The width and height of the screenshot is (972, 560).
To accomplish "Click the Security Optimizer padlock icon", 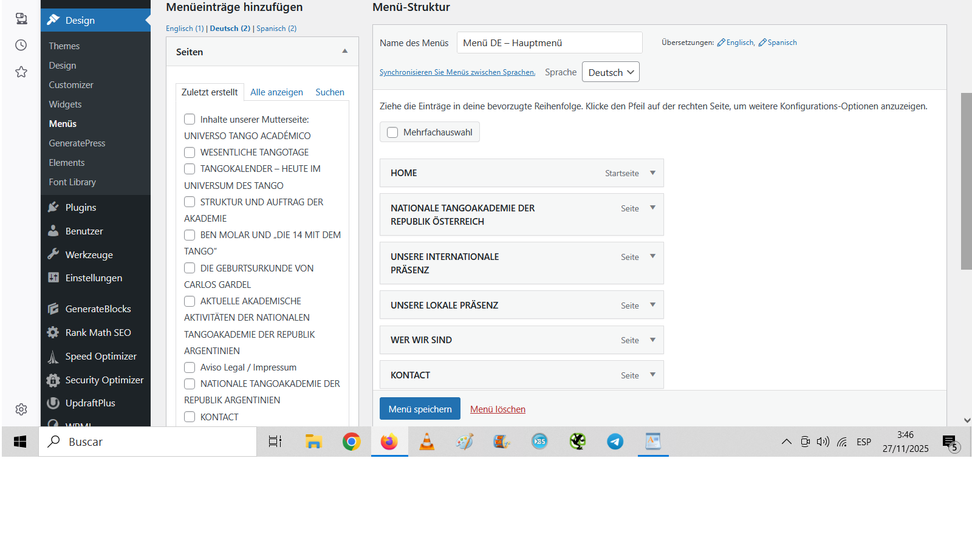I will (x=53, y=380).
